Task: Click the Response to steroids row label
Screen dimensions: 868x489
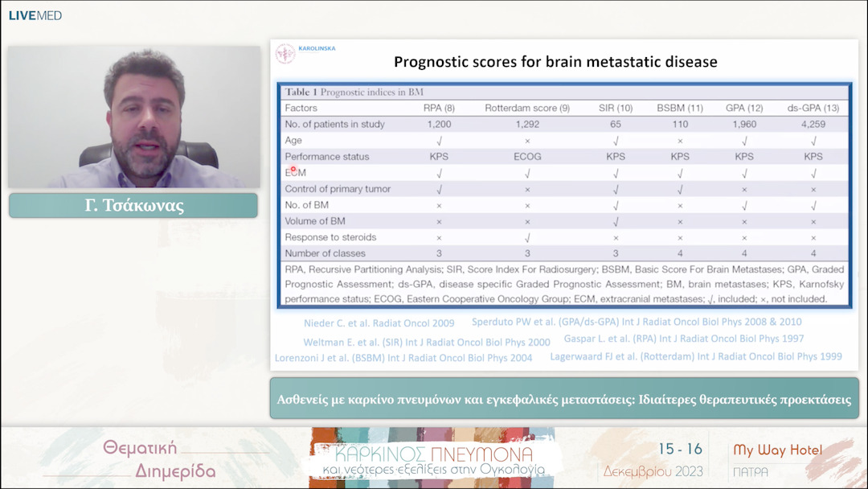Action: point(330,237)
